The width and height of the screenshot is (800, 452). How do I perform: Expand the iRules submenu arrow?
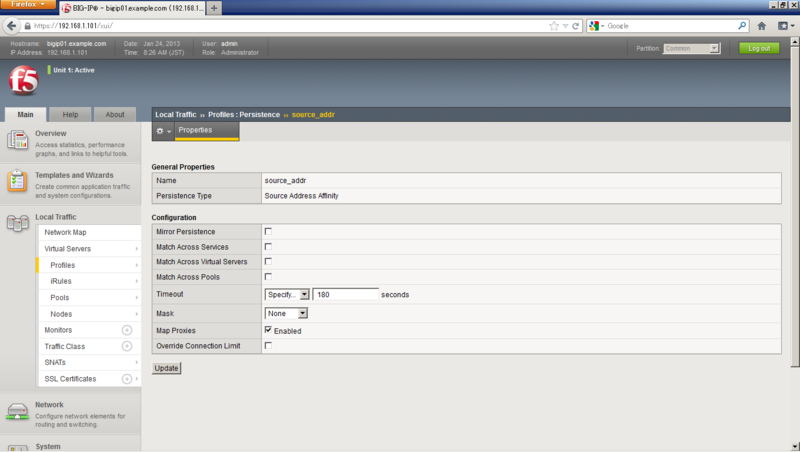137,281
